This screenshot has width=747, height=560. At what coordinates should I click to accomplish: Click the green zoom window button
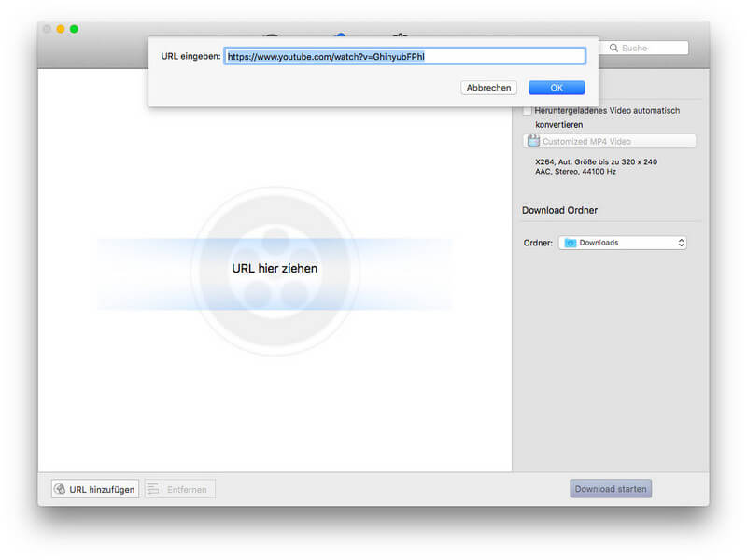(x=75, y=29)
